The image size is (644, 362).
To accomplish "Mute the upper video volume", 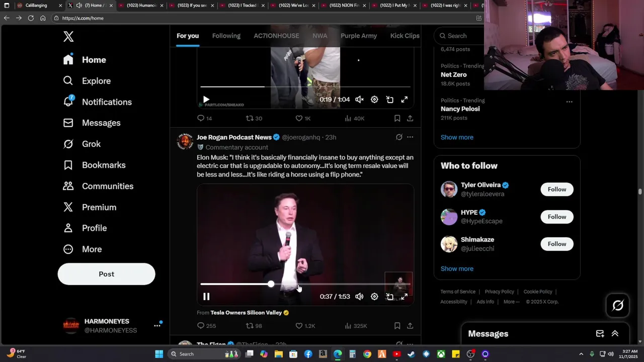I will pyautogui.click(x=359, y=100).
